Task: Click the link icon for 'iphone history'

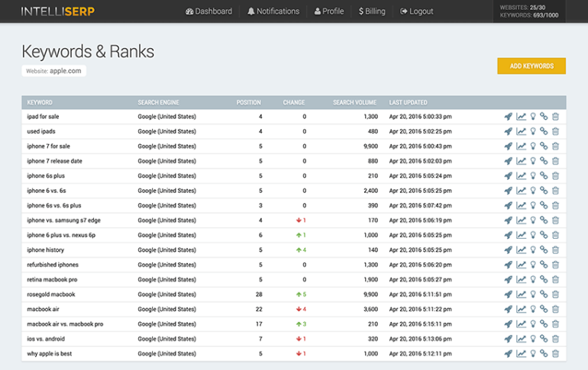Action: (x=544, y=250)
